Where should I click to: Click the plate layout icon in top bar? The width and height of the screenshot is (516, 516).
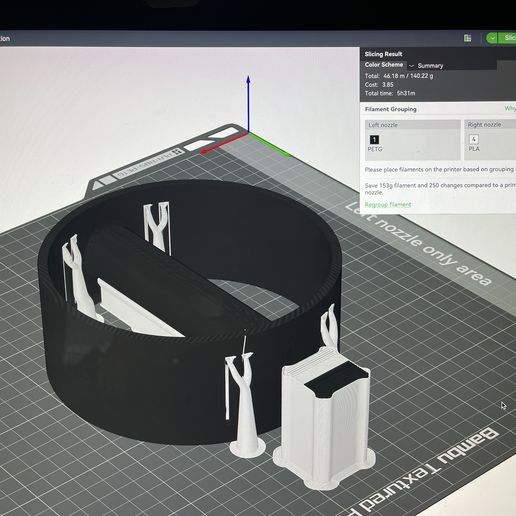[x=468, y=38]
